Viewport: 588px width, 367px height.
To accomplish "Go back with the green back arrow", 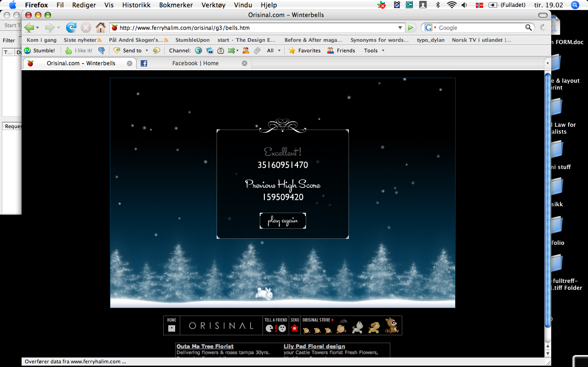I will click(x=29, y=28).
